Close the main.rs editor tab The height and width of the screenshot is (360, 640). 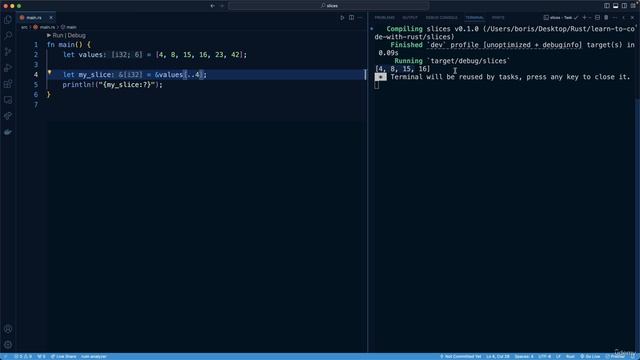click(51, 18)
